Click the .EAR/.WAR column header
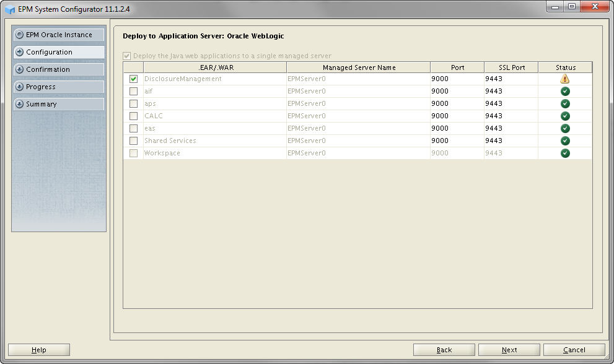Viewport: 614px width, 364px height. [215, 67]
